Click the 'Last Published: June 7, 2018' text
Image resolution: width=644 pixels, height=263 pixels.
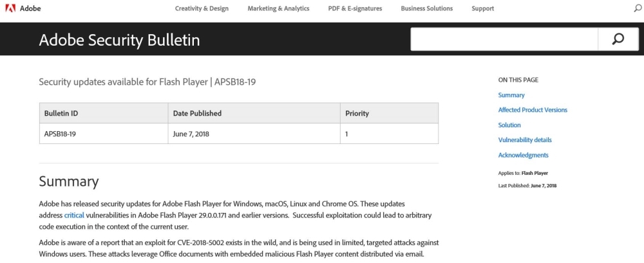527,185
